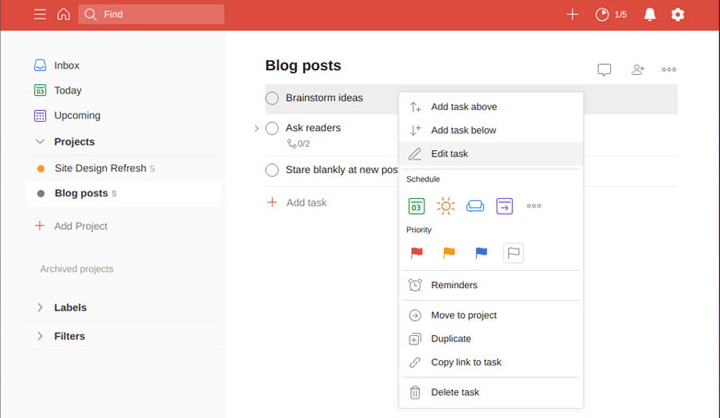Schedule task for tomorrow sun icon
The width and height of the screenshot is (720, 418).
(x=445, y=206)
